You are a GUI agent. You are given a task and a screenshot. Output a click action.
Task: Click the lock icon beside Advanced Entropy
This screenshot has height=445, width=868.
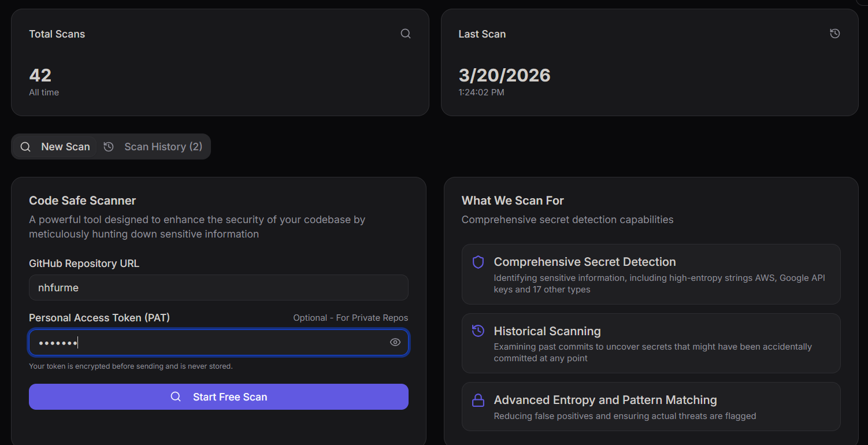click(477, 400)
